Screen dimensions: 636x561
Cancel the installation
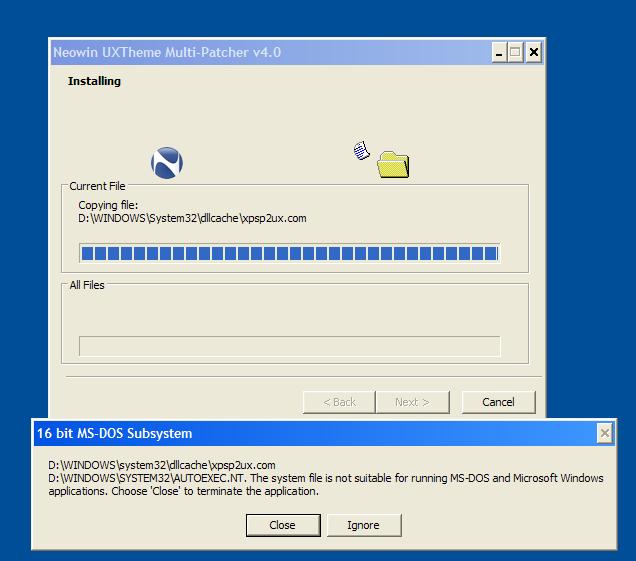point(498,402)
